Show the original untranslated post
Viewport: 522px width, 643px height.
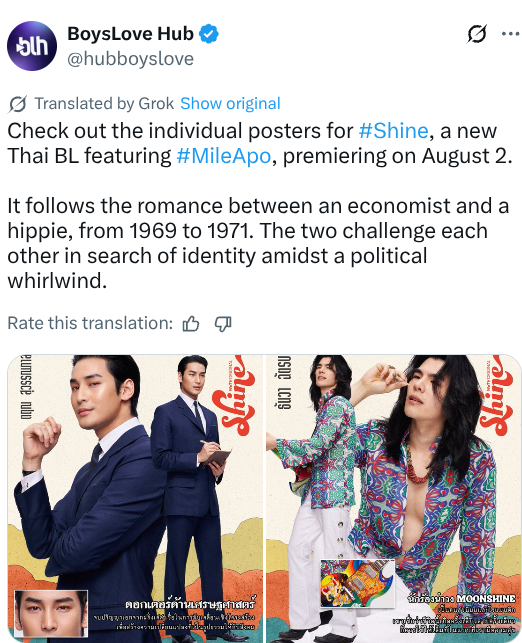tap(230, 103)
